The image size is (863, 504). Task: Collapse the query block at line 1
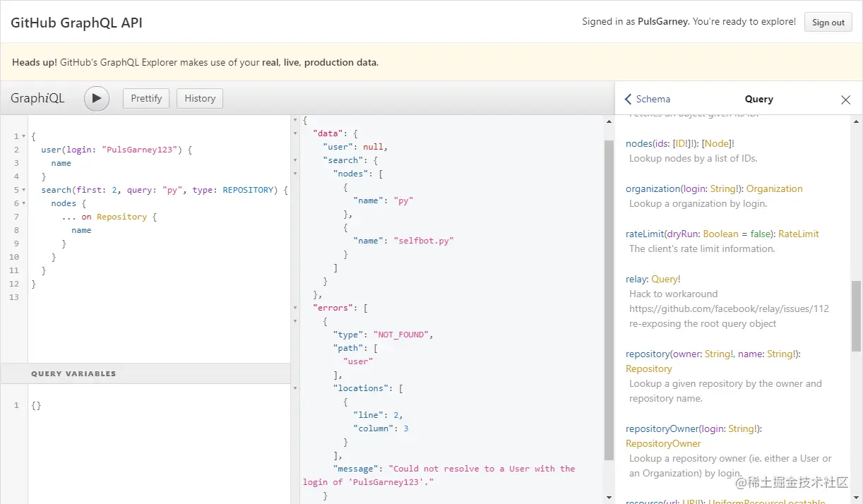[24, 136]
